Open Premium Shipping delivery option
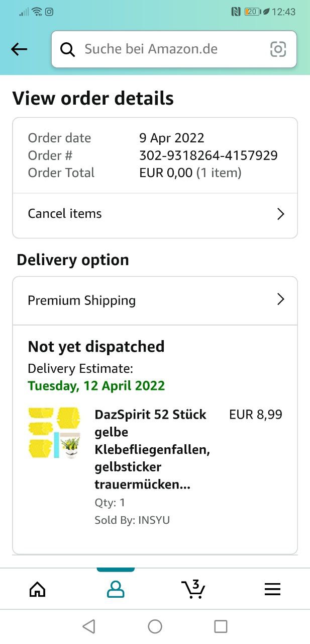Image resolution: width=310 pixels, height=644 pixels. point(82,300)
